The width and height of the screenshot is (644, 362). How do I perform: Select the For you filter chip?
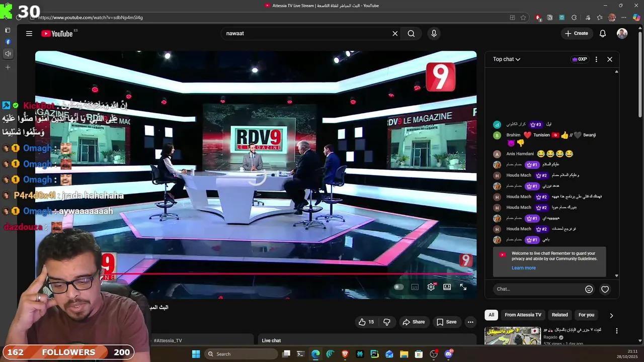pyautogui.click(x=586, y=315)
